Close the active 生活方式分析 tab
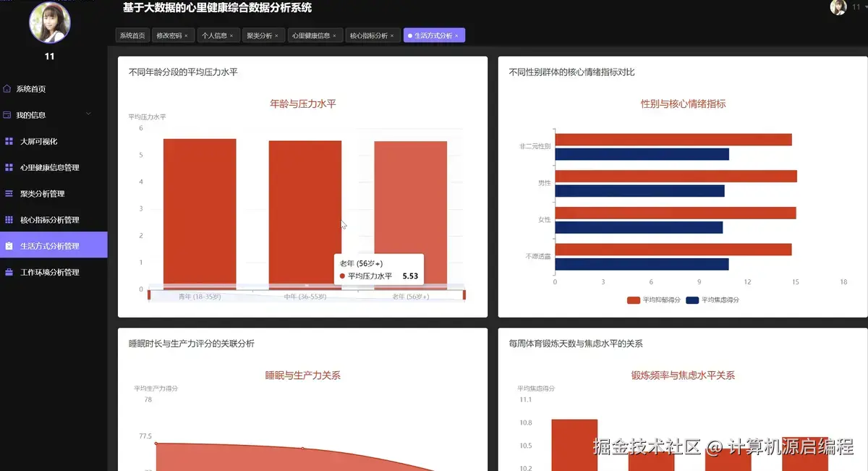This screenshot has width=868, height=471. click(x=456, y=35)
